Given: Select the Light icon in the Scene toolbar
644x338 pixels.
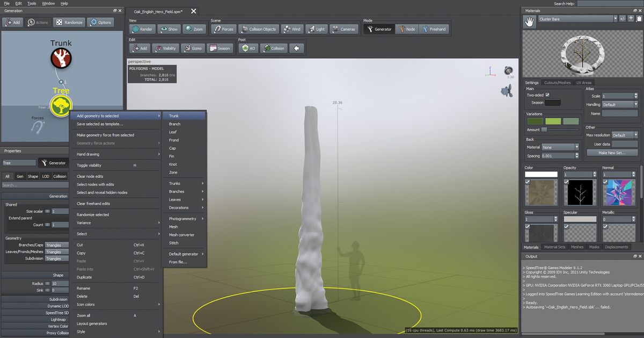Looking at the screenshot, I should (x=316, y=29).
